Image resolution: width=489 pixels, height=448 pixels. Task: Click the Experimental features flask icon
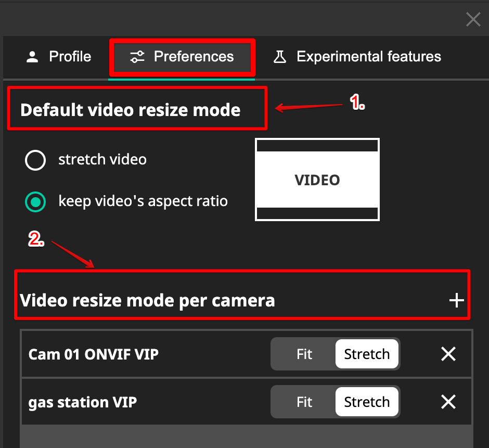coord(280,57)
